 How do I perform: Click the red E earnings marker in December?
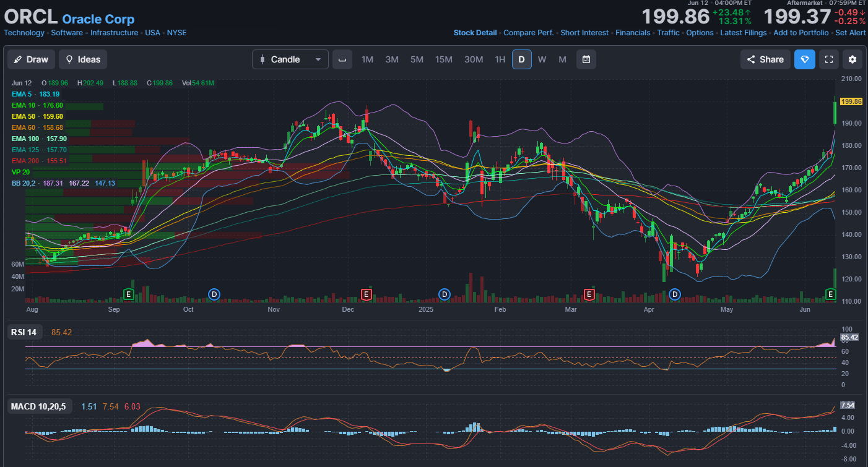pyautogui.click(x=366, y=294)
